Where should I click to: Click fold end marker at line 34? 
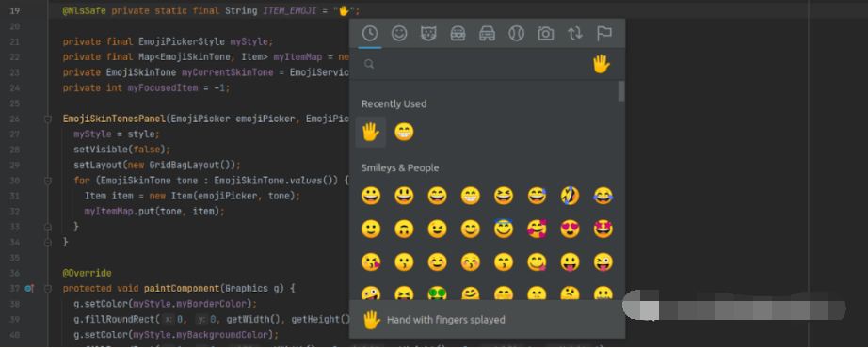[x=48, y=243]
